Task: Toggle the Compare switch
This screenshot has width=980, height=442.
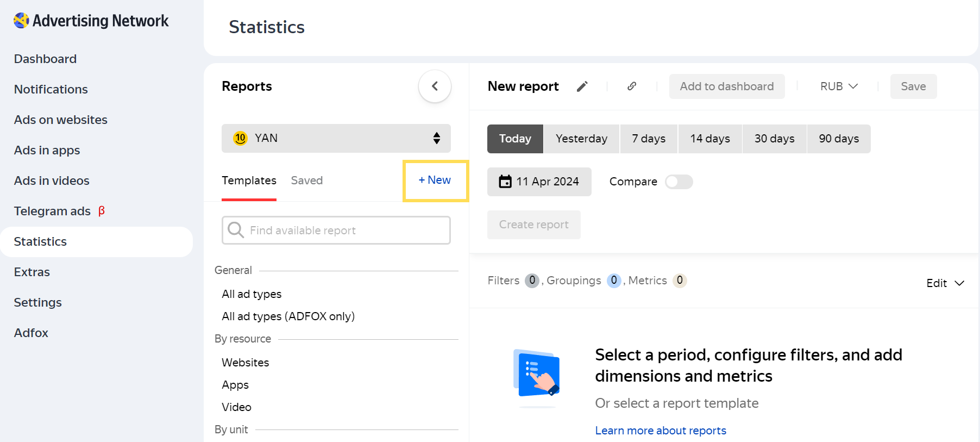Action: tap(679, 182)
